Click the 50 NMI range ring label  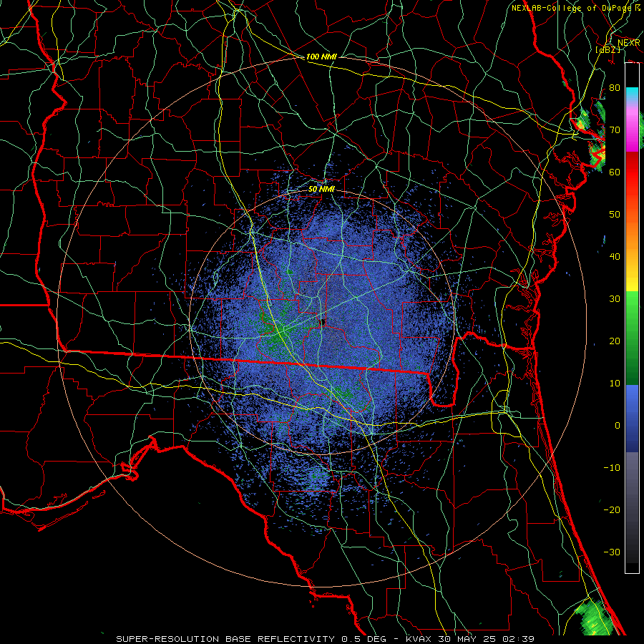[321, 190]
